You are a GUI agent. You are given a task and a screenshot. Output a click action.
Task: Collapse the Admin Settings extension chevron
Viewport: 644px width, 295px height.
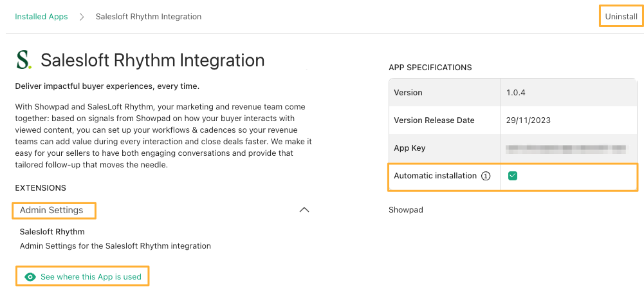[x=304, y=210]
